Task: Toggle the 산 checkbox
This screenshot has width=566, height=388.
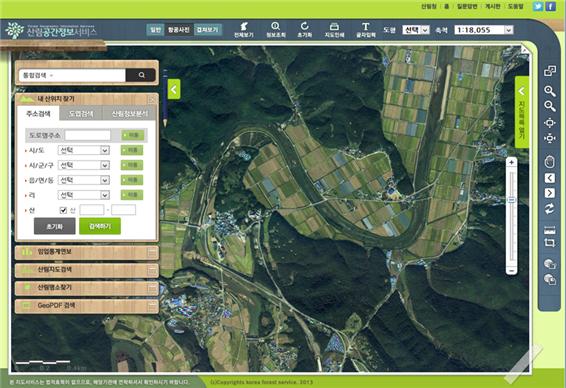Action: [63, 210]
